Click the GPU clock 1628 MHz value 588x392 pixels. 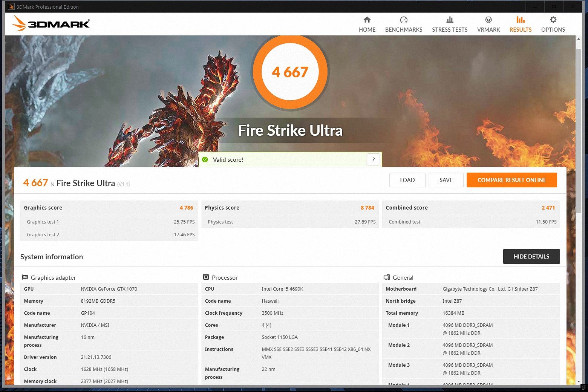[104, 369]
